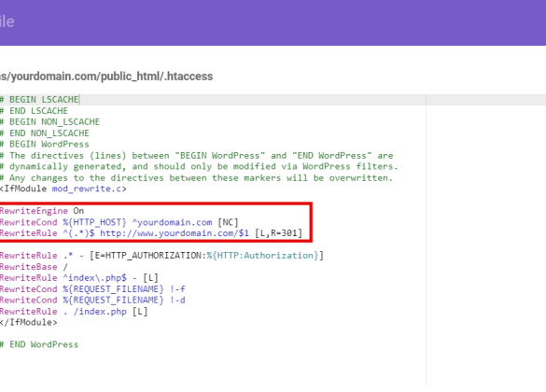Click the '# END NON_LSCACHE' line
Screen dimensions: 546x392
pos(45,133)
